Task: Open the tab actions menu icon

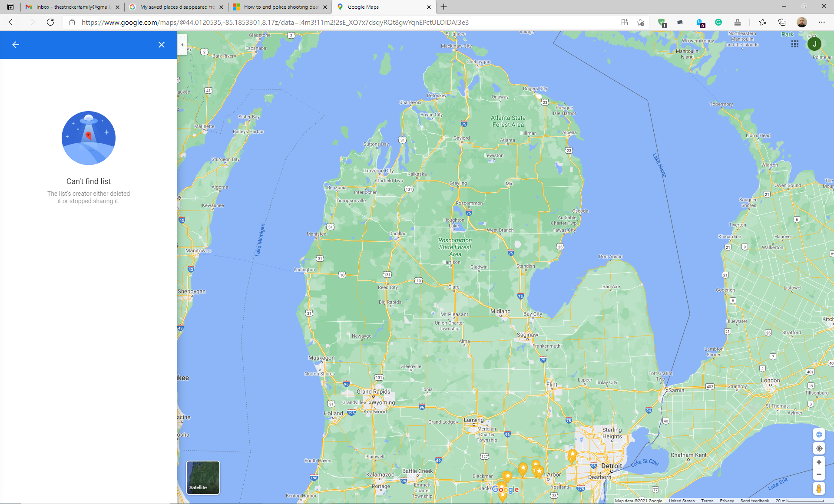Action: tap(10, 7)
